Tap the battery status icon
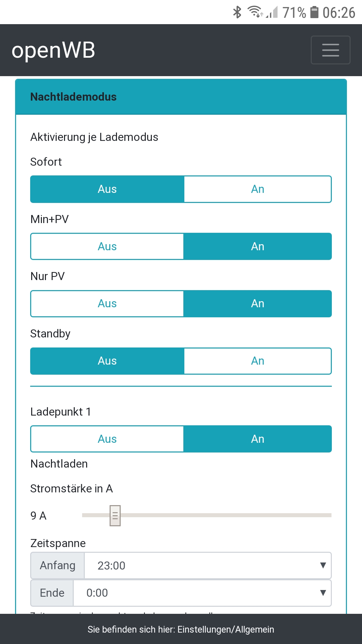Screen dimensions: 362x644 point(314,12)
